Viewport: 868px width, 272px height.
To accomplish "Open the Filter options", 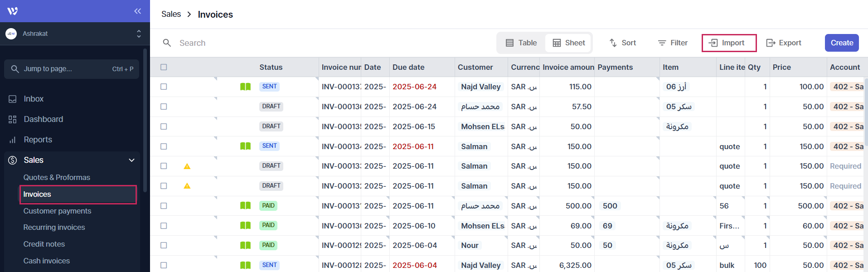I will [x=673, y=43].
